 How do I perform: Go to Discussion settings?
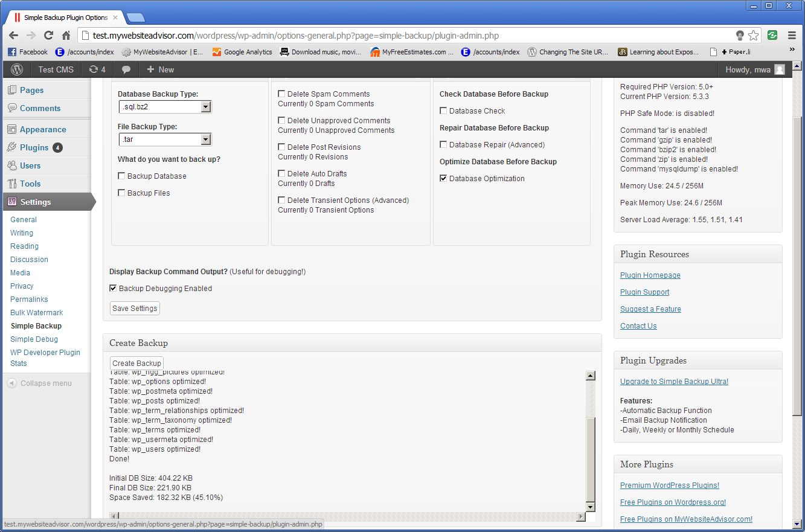point(29,260)
